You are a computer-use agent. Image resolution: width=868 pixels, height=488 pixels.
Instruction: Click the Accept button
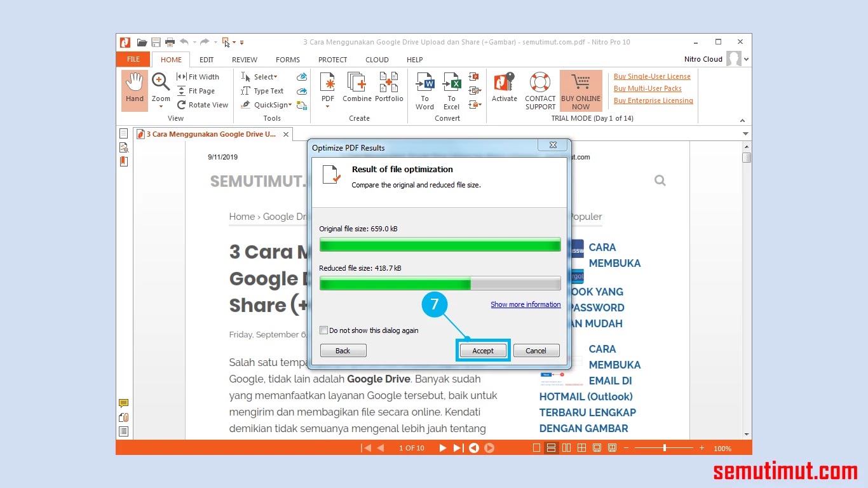tap(483, 351)
